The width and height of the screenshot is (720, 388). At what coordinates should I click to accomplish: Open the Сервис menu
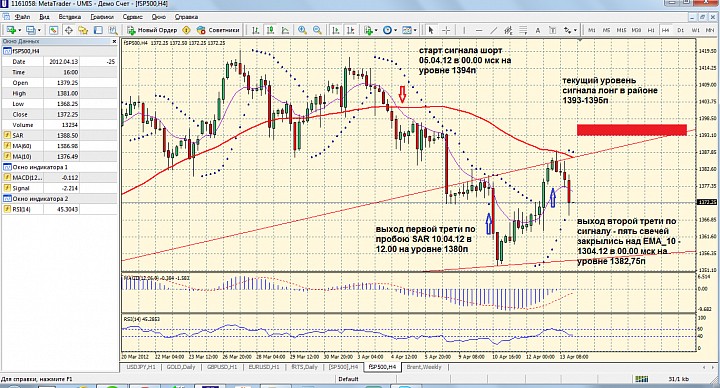[133, 17]
